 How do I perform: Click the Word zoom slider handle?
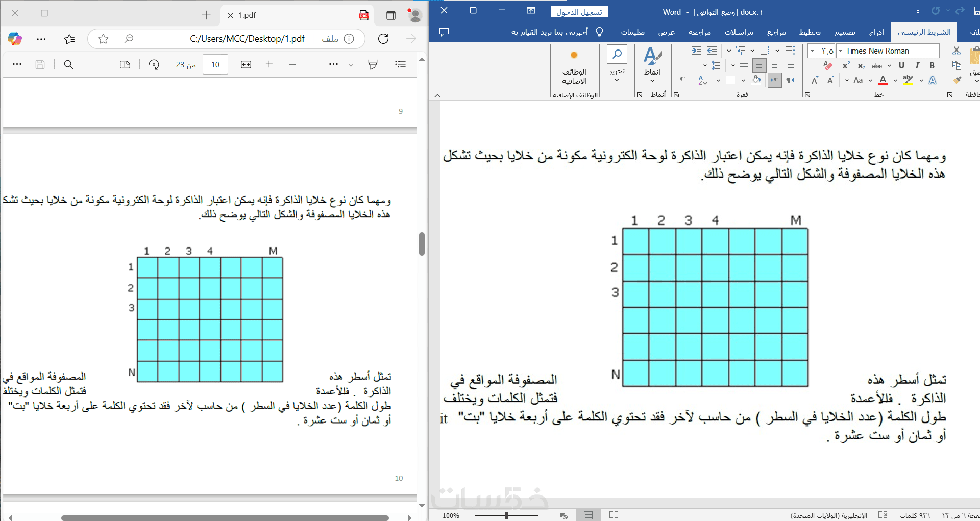(x=506, y=515)
